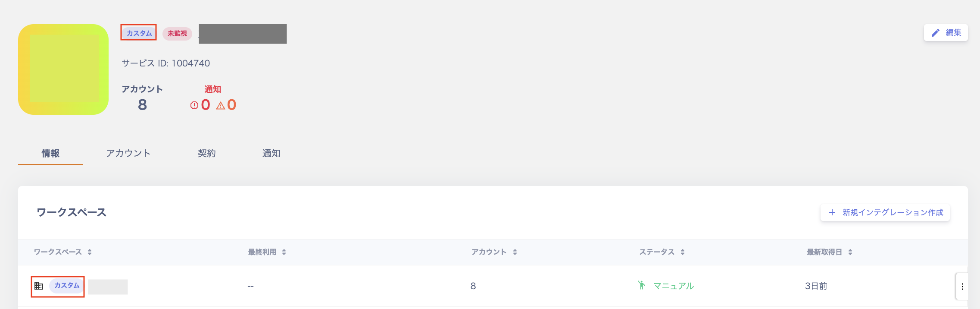Click the カスタム badge beside service name
Screen dimensions: 980x309
(x=139, y=33)
